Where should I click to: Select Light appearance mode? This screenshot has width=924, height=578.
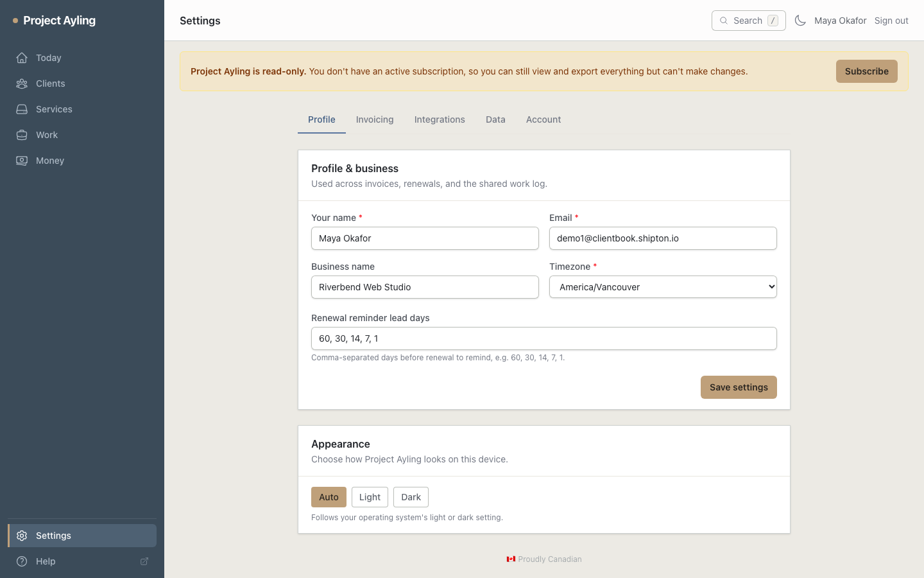coord(370,497)
